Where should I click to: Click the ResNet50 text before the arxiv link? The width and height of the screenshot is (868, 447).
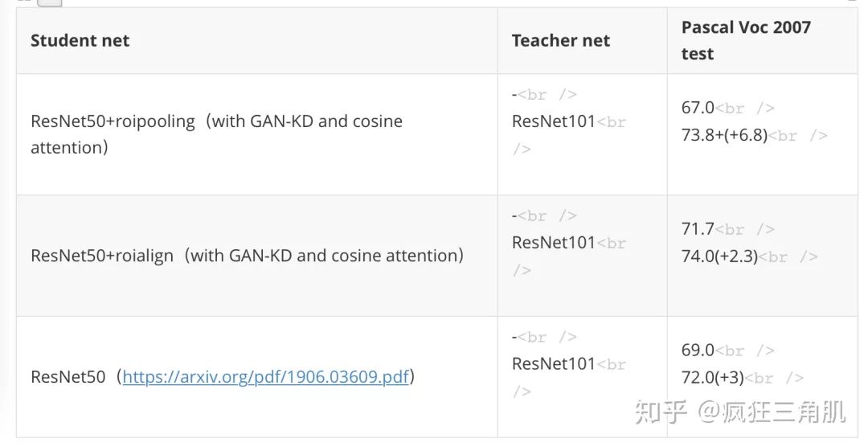(x=68, y=377)
